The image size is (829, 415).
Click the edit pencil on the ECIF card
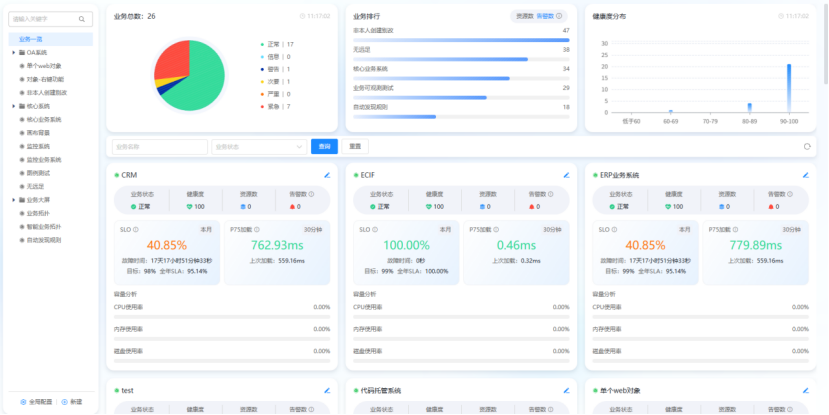click(566, 175)
